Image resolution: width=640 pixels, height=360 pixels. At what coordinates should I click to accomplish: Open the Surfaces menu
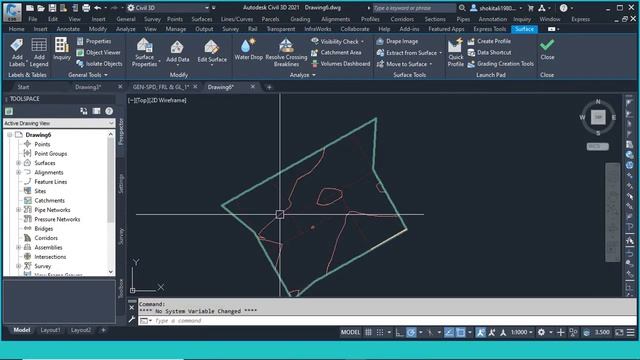click(x=202, y=19)
